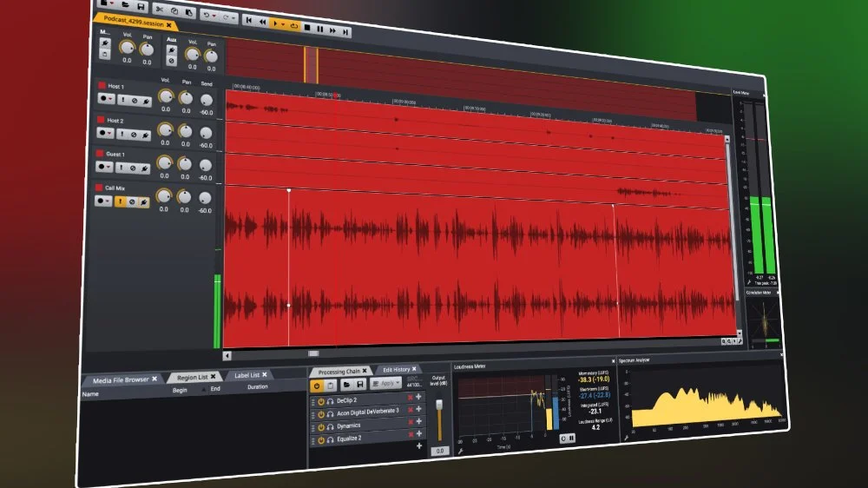This screenshot has height=488, width=868.
Task: Load processing chain with folder icon
Action: click(346, 385)
